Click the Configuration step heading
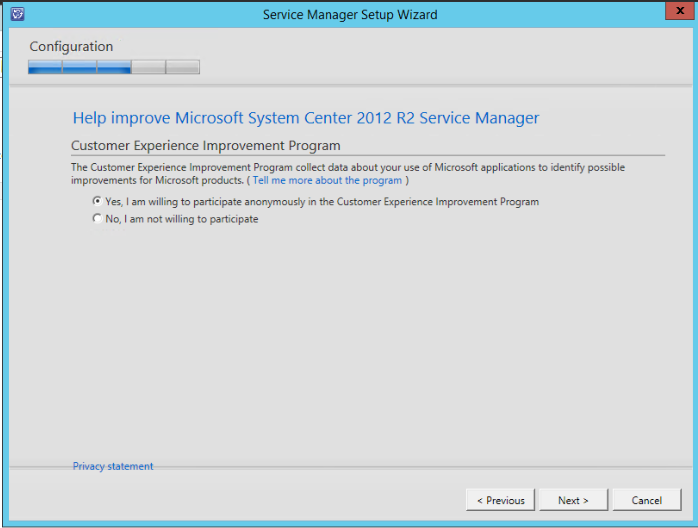 point(71,46)
